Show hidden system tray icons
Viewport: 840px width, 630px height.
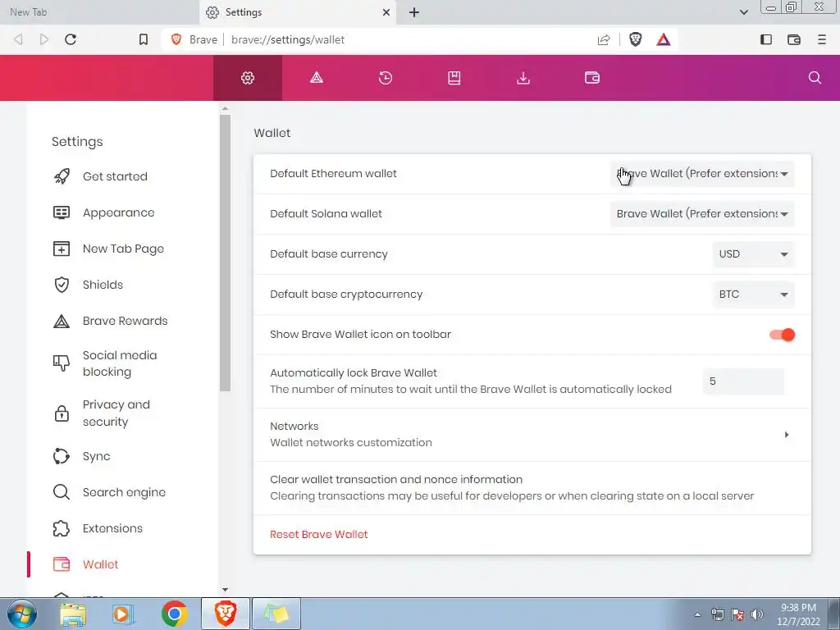(x=697, y=614)
